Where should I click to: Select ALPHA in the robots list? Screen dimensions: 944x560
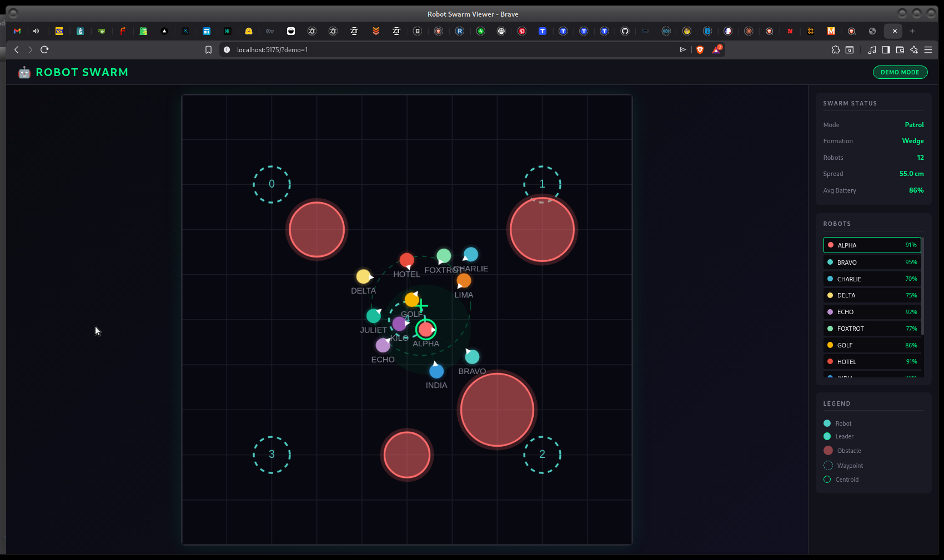pos(871,245)
